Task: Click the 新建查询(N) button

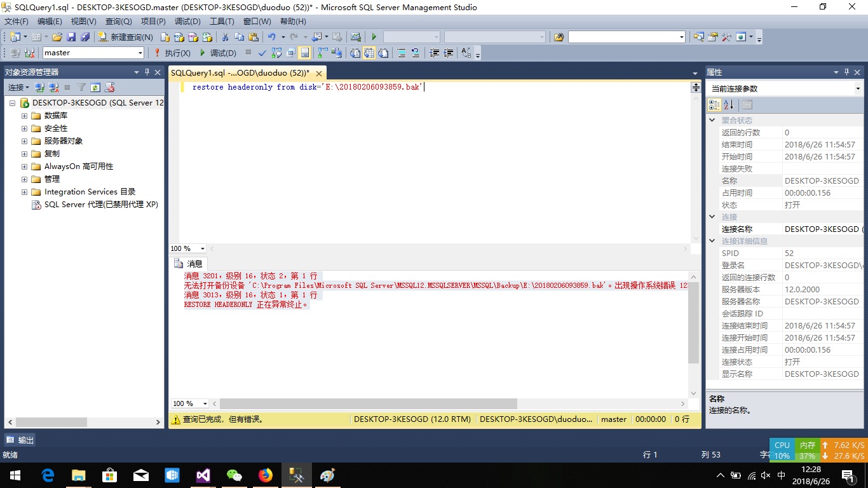Action: [125, 37]
